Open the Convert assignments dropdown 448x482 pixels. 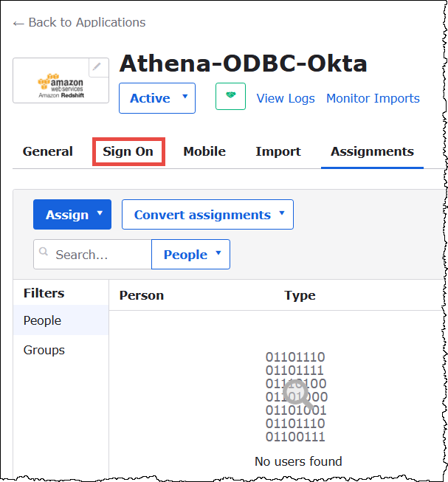coord(207,215)
